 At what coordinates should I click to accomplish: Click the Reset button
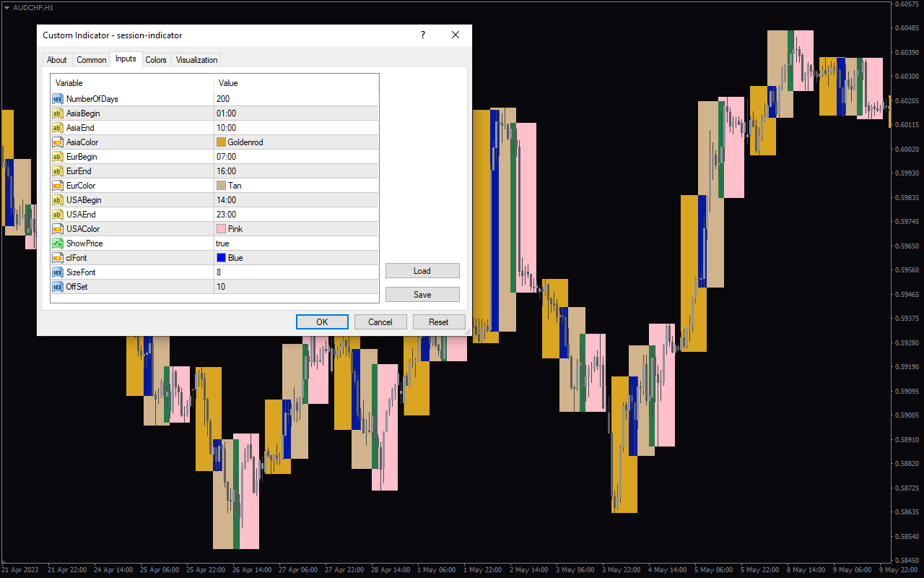click(x=439, y=322)
